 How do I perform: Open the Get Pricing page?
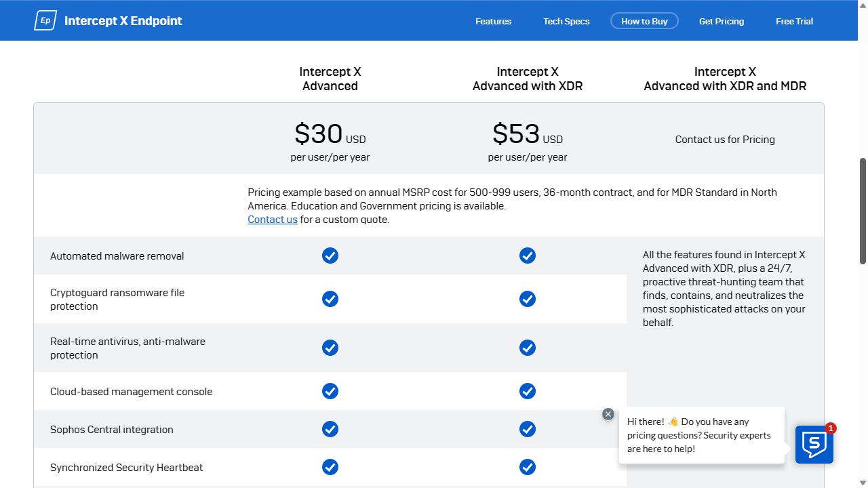[722, 21]
